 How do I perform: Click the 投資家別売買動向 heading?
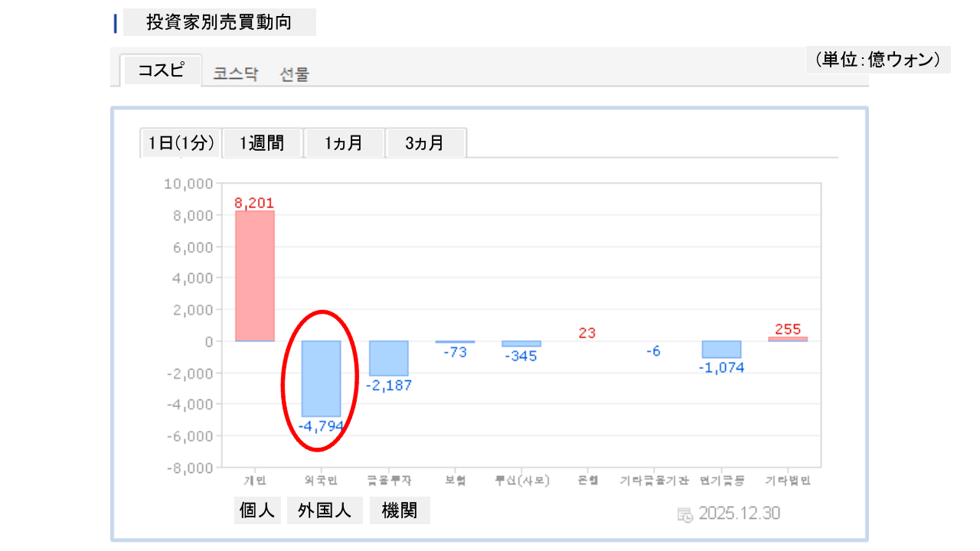click(219, 22)
